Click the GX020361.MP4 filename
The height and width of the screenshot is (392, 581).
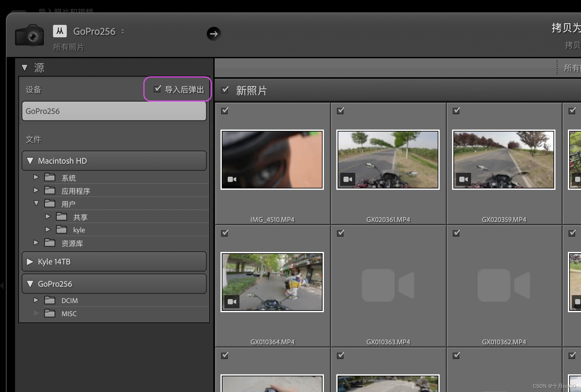point(388,220)
